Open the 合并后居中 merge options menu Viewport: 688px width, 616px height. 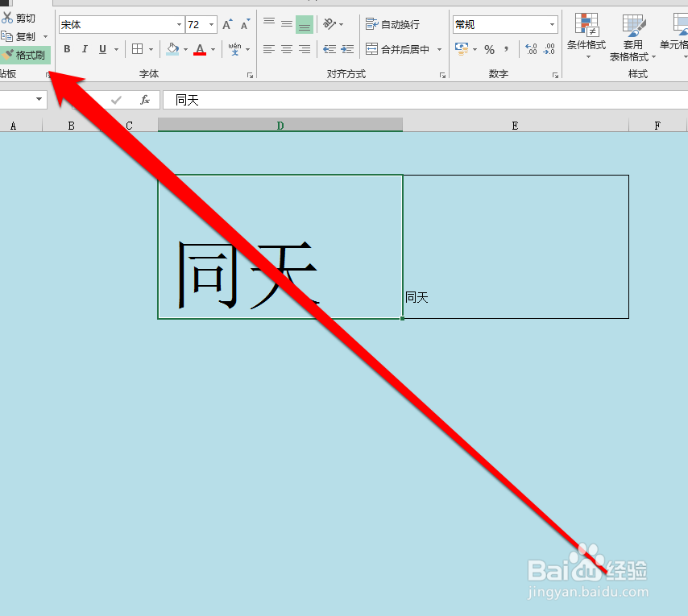tap(439, 49)
